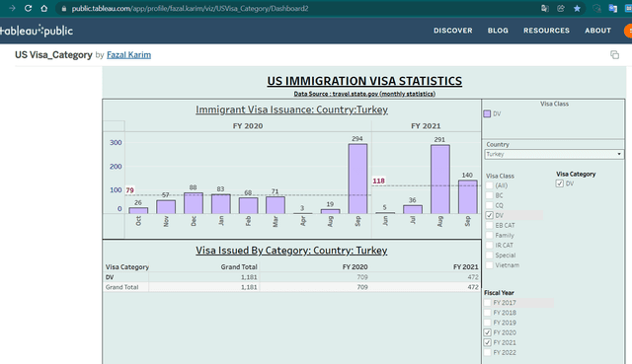This screenshot has height=364, width=632.
Task: Click the forward navigation arrow
Action: point(12,8)
